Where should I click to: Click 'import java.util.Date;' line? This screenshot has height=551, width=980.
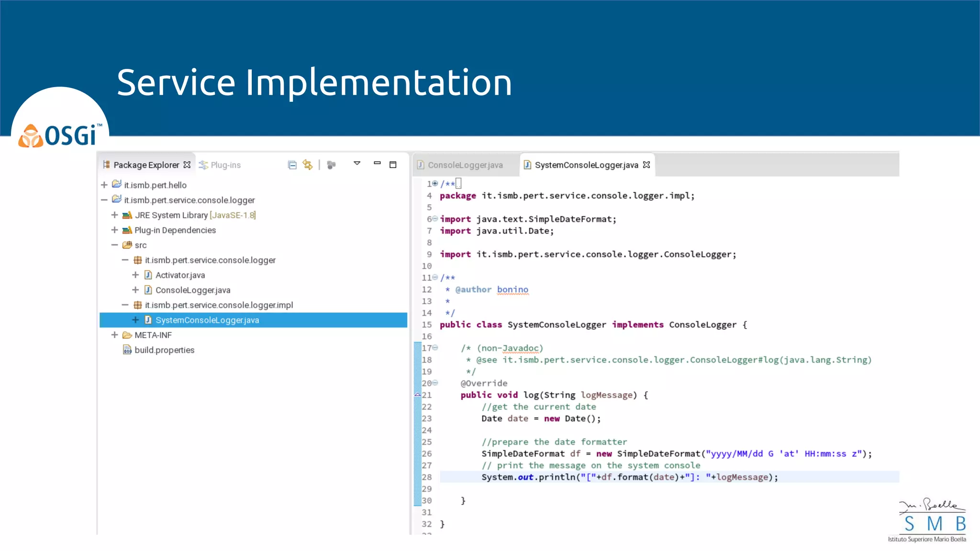click(x=497, y=231)
